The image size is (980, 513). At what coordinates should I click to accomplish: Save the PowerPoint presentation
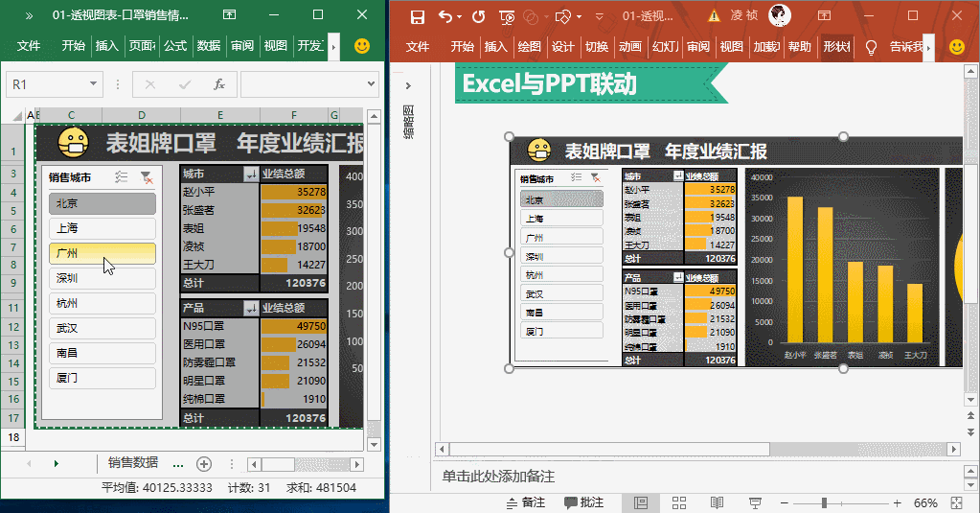(418, 17)
